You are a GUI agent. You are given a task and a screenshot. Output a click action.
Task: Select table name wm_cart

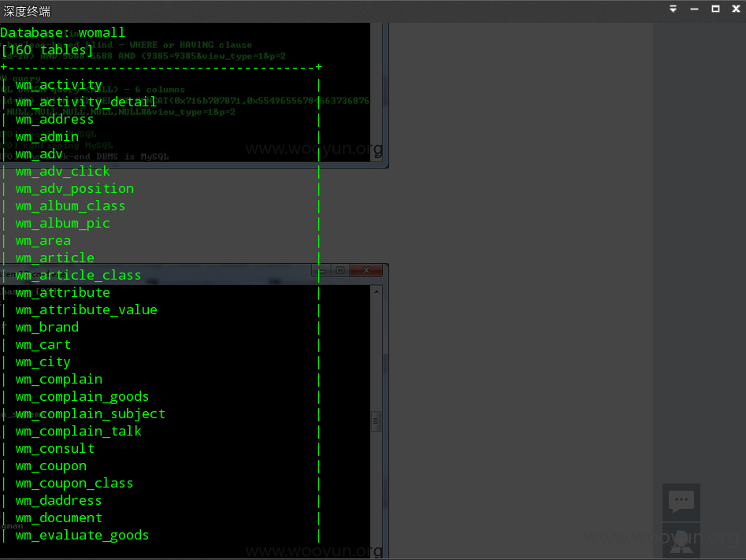pyautogui.click(x=43, y=344)
